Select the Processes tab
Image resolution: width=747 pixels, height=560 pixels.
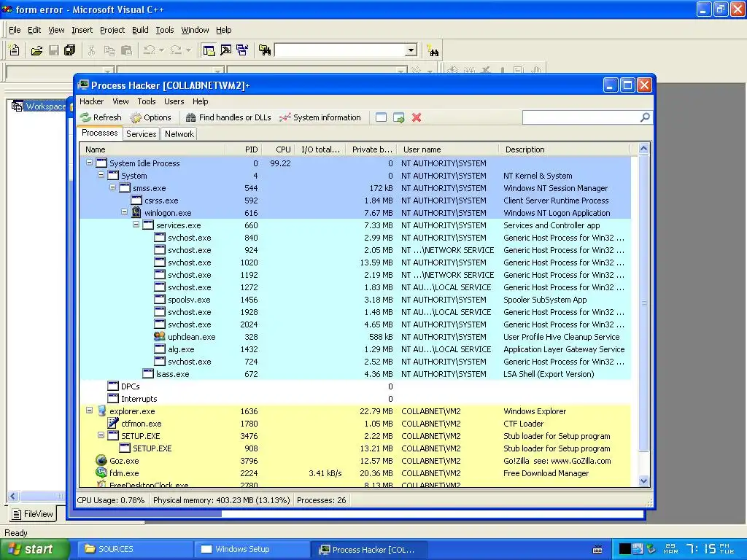[99, 133]
